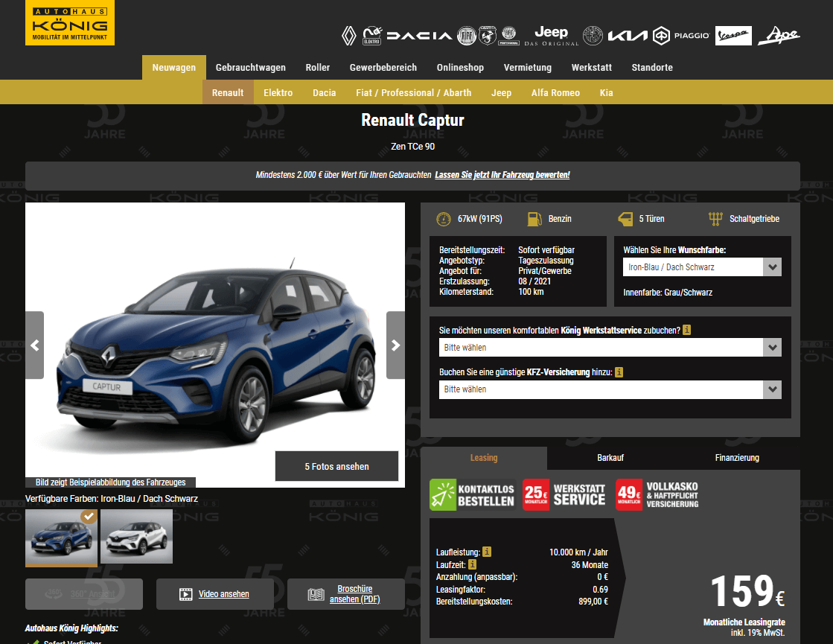Switch to the Barkauf tab
833x644 pixels.
coord(610,458)
